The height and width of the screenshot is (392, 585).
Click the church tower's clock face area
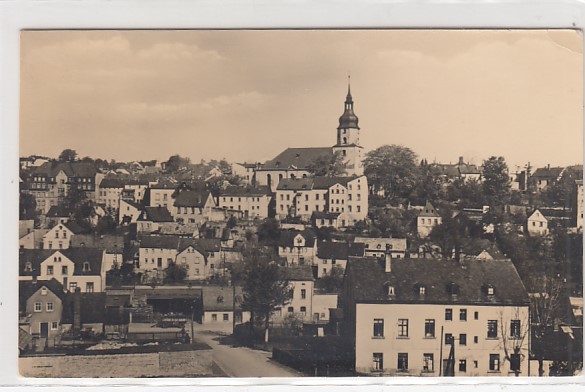coord(348,137)
